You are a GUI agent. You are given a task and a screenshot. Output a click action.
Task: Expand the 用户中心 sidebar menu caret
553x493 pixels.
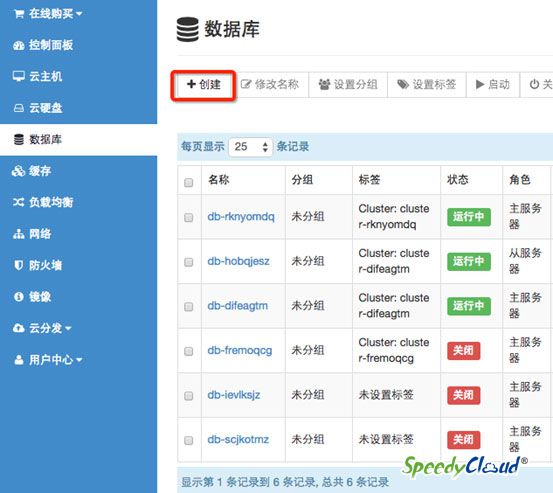pyautogui.click(x=79, y=360)
